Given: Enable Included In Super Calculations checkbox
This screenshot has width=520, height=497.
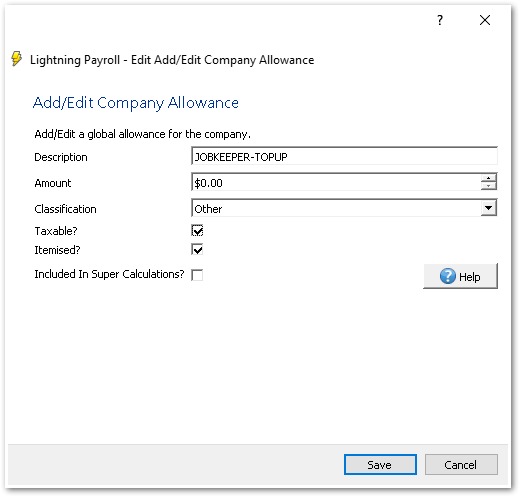Looking at the screenshot, I should point(197,275).
